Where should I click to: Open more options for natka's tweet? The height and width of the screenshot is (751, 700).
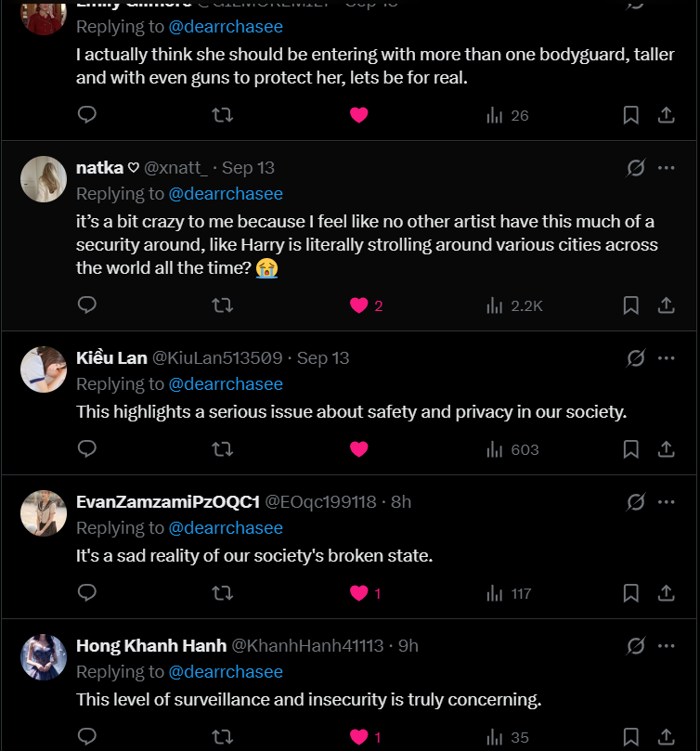pos(666,168)
